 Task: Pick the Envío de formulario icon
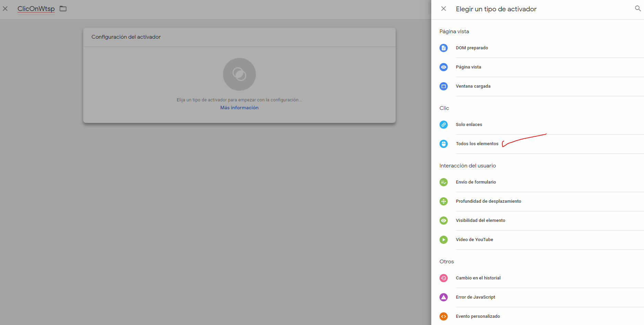pyautogui.click(x=444, y=182)
